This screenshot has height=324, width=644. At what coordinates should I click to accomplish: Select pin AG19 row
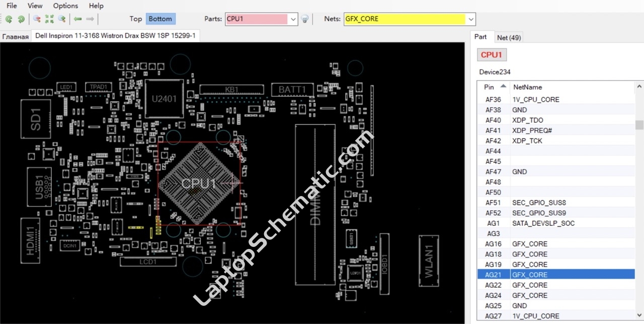click(556, 265)
